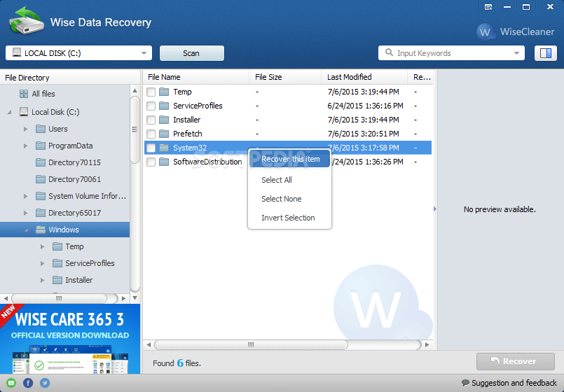Expand the ServiceProfiles tree node
This screenshot has height=392, width=564.
click(x=43, y=263)
